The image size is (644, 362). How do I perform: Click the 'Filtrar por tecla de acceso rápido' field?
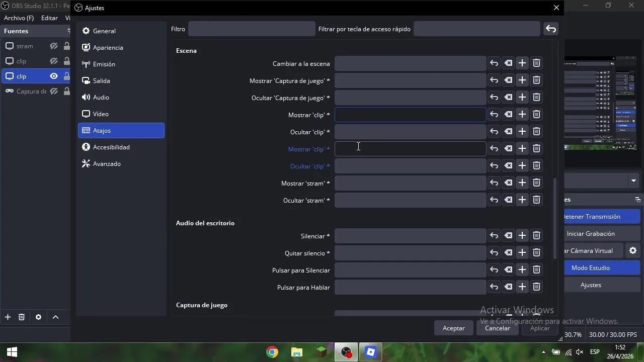click(x=476, y=29)
